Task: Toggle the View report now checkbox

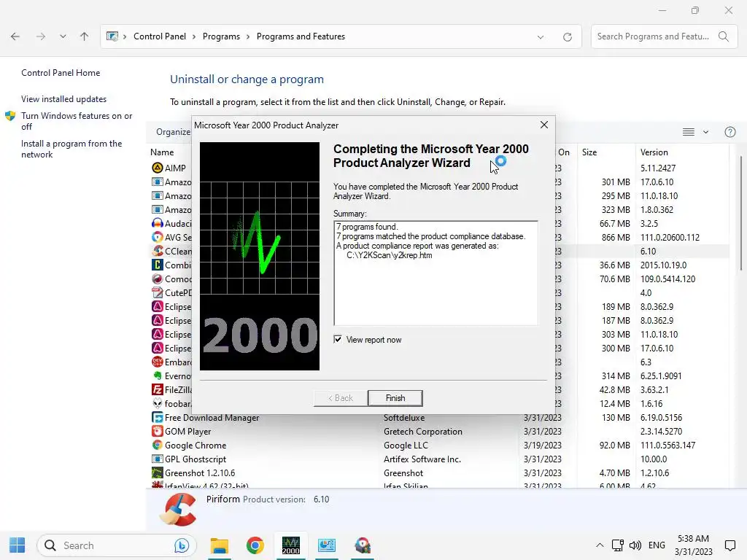Action: 338,340
